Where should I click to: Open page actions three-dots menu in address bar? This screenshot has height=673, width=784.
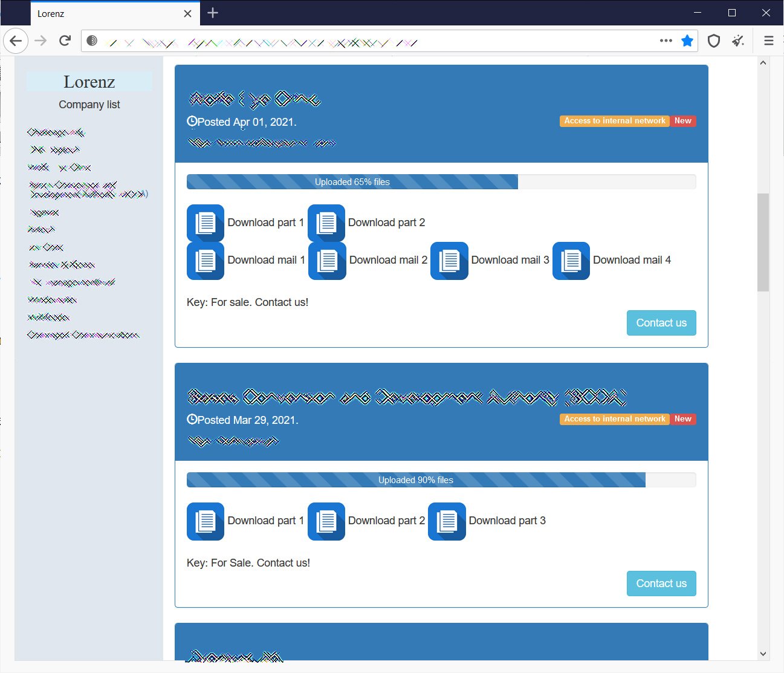(x=666, y=41)
